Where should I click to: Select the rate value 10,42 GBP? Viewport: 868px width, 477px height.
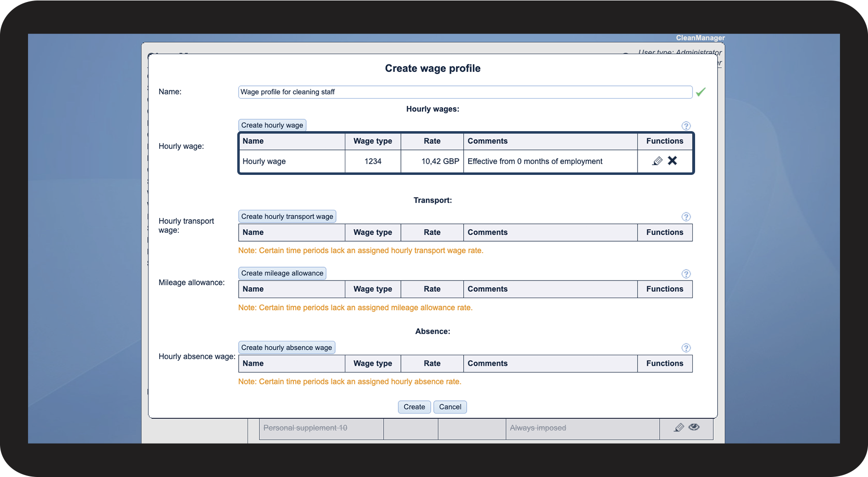(x=440, y=161)
